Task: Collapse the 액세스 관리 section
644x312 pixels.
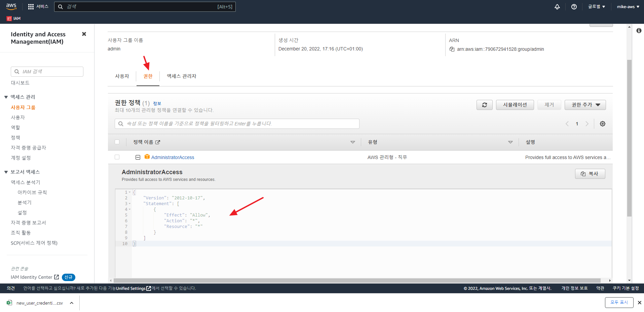Action: point(6,97)
